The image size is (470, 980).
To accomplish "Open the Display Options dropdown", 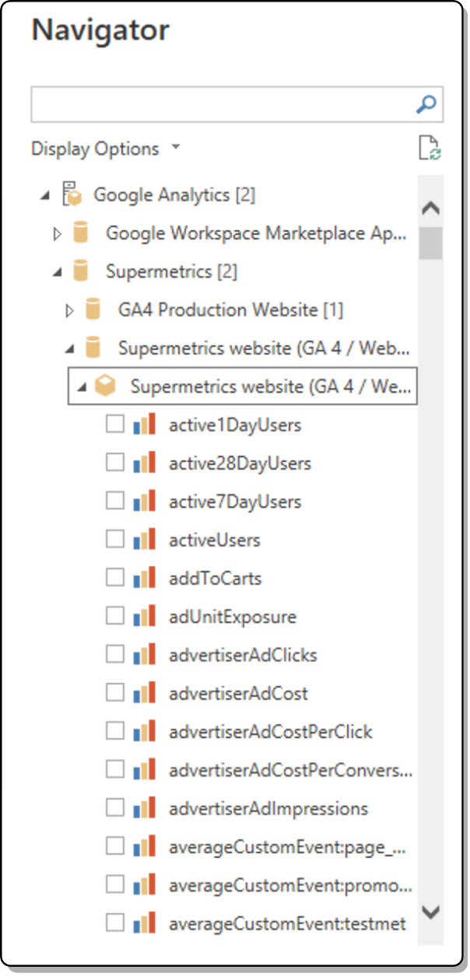I will click(x=105, y=149).
